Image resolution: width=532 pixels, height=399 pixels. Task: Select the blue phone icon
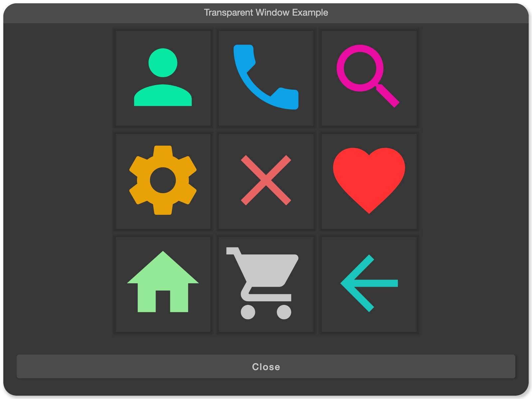pyautogui.click(x=266, y=77)
